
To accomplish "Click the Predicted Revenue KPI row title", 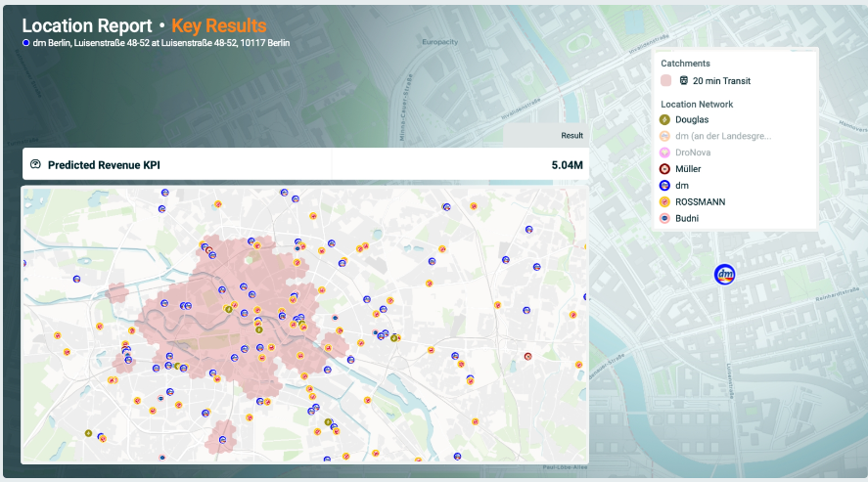I will 104,164.
